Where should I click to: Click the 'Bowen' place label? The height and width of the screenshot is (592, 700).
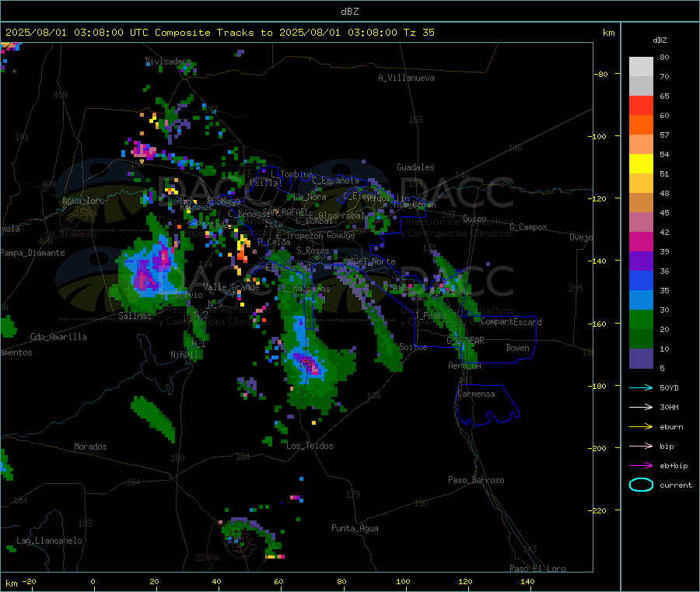coord(517,348)
